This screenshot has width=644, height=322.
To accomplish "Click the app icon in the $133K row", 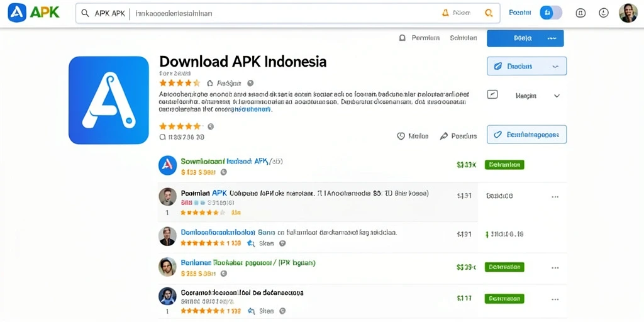I will click(x=167, y=165).
